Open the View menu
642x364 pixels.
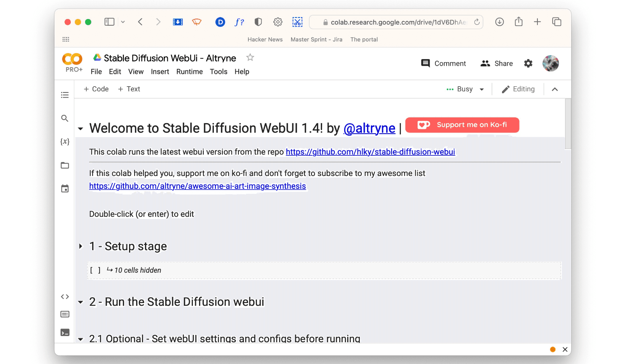coord(136,71)
